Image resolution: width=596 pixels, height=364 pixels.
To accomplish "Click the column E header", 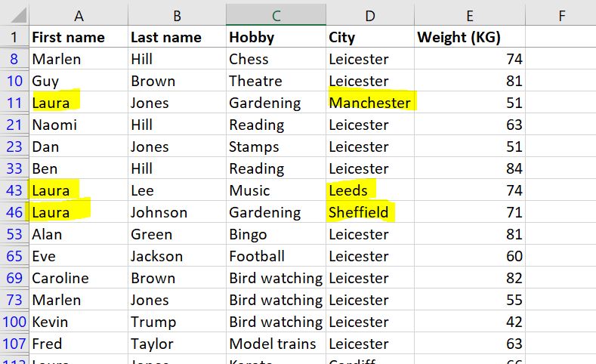I will pos(470,15).
